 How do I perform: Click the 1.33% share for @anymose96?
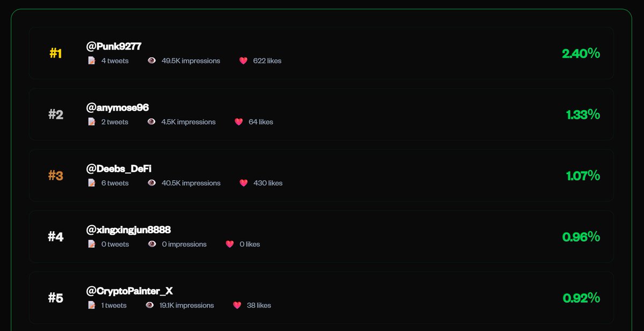pyautogui.click(x=583, y=114)
